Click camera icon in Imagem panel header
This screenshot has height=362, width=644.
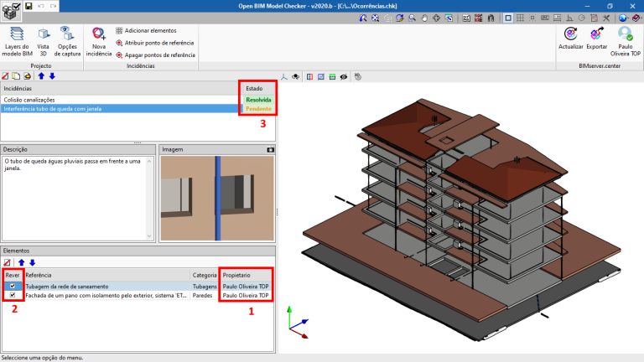tap(270, 149)
